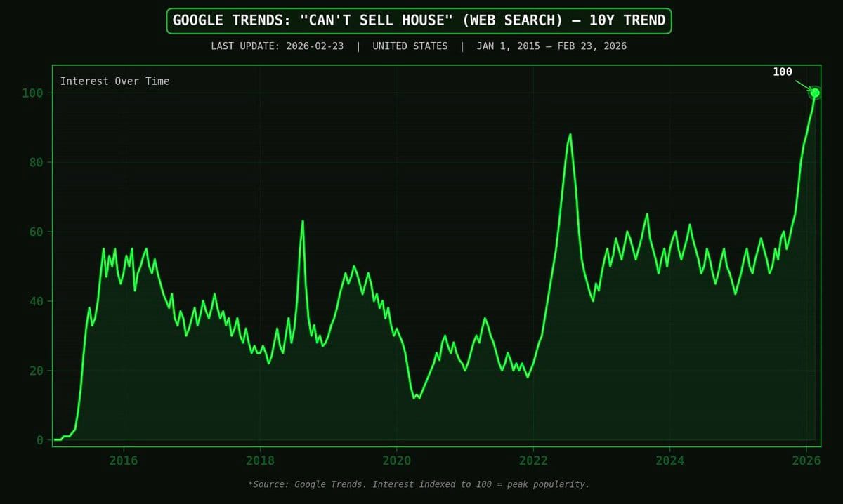Click the mid-2022 peak of the line
The width and height of the screenshot is (843, 504).
pyautogui.click(x=570, y=135)
